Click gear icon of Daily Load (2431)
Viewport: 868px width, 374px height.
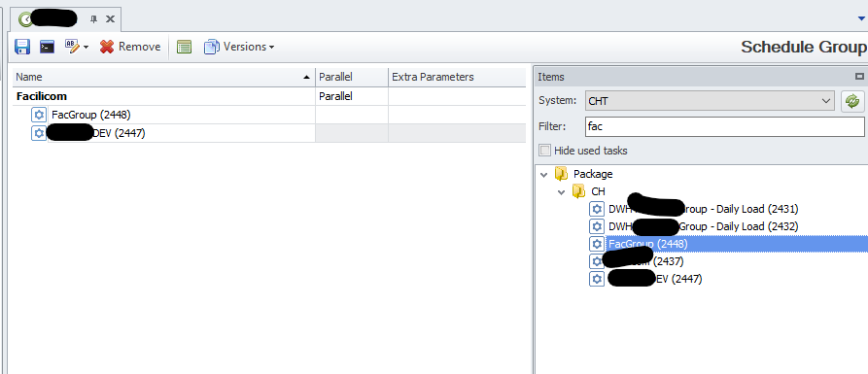click(597, 209)
